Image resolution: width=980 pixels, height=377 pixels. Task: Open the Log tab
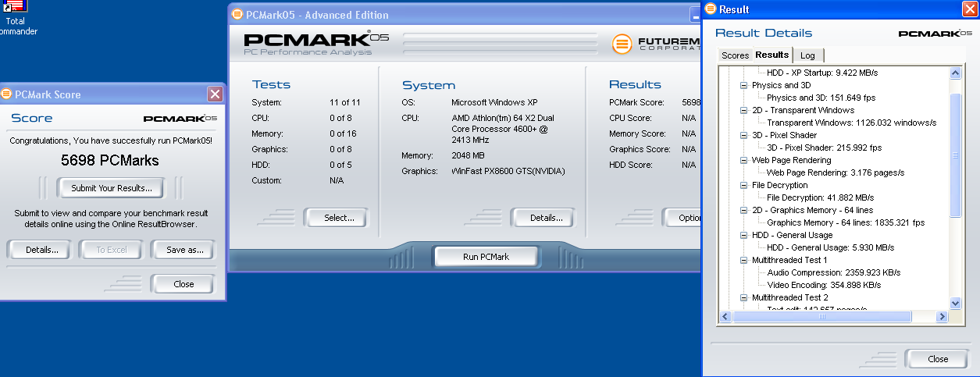[807, 55]
